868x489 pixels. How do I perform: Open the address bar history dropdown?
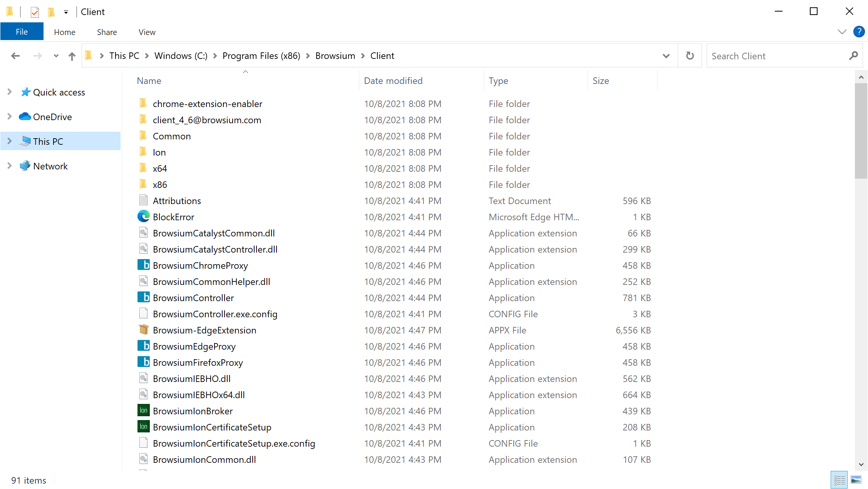[x=666, y=55]
